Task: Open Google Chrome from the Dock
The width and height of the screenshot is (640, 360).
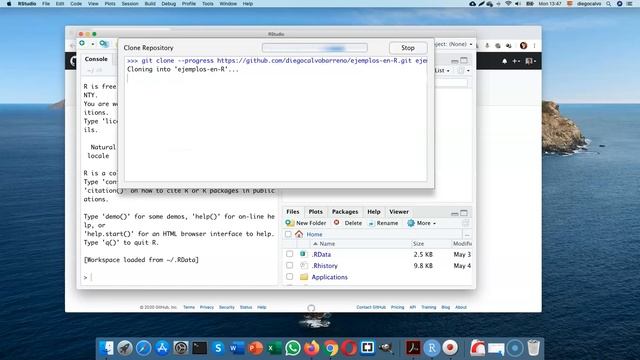Action: pos(331,348)
